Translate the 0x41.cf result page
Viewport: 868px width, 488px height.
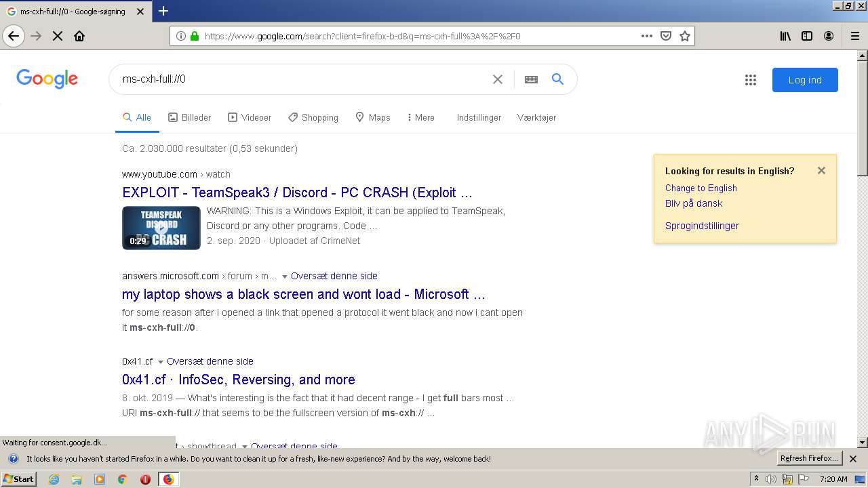point(210,361)
